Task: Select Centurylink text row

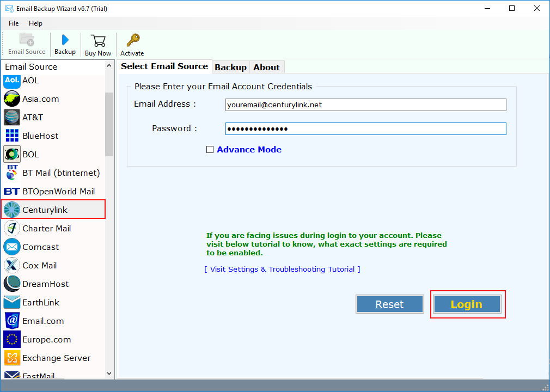Action: coord(45,210)
